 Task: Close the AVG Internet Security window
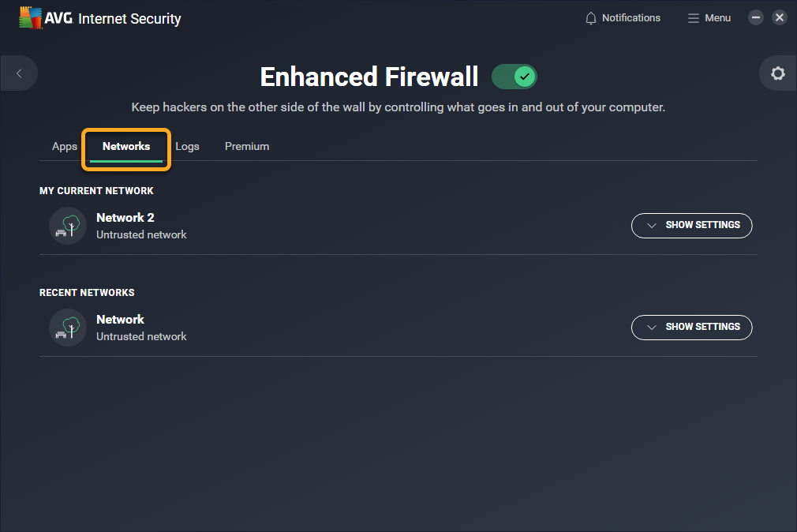780,17
